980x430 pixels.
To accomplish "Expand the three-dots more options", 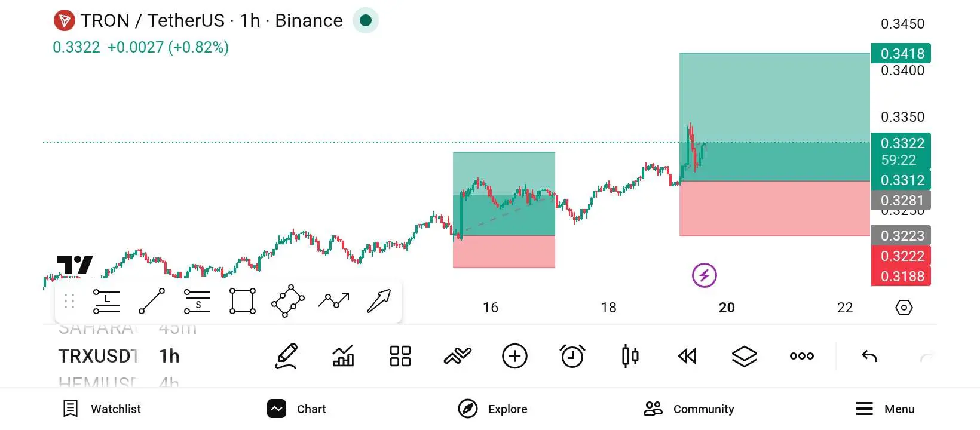I will [x=801, y=357].
